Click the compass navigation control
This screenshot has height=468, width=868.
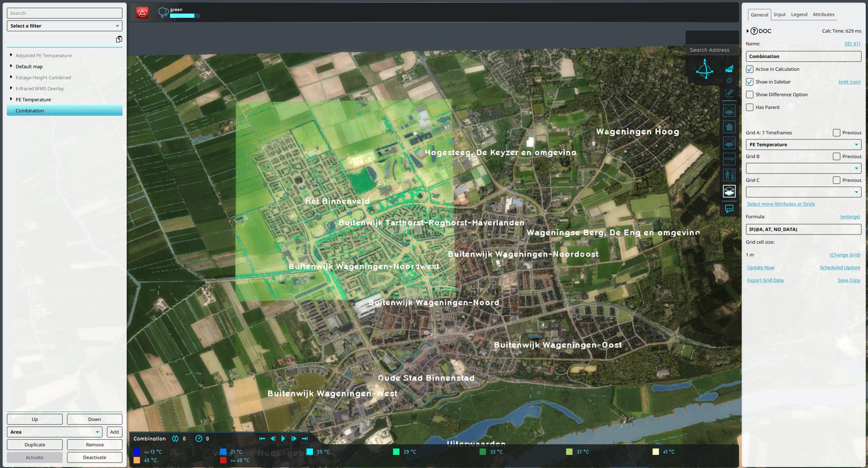704,69
